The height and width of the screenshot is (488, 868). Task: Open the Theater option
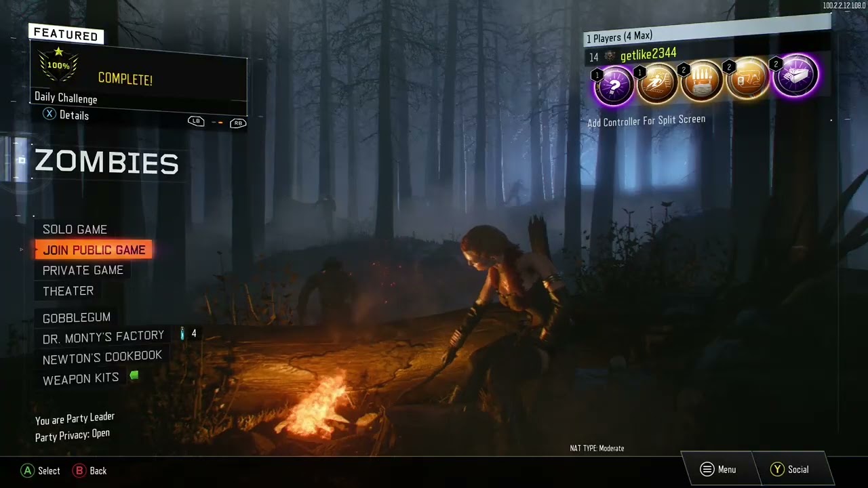[x=68, y=291]
